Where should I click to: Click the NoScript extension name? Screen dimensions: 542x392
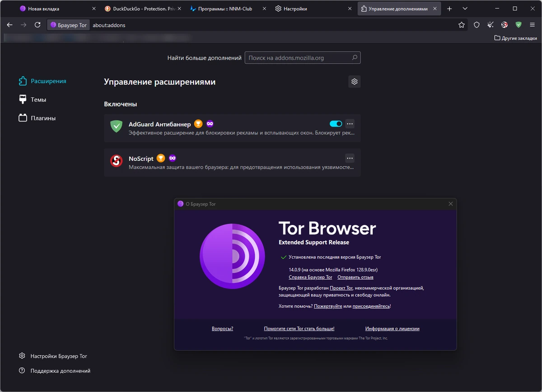click(141, 159)
